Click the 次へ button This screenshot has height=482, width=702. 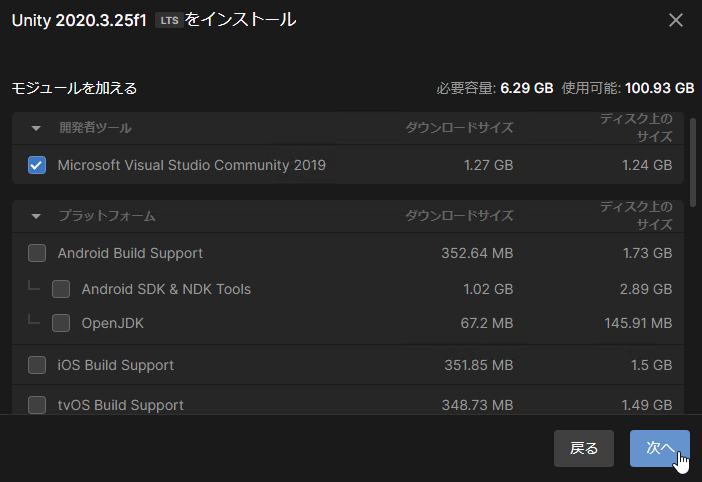point(659,448)
